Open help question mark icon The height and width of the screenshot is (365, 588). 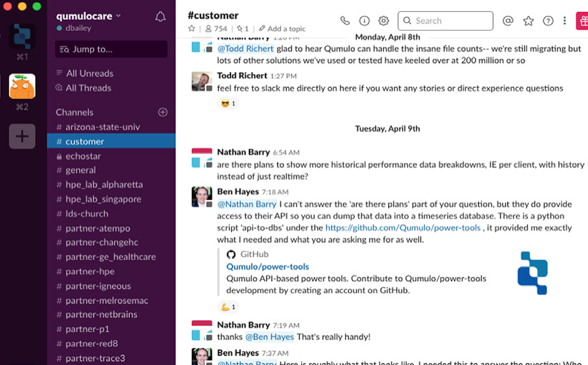click(x=548, y=21)
